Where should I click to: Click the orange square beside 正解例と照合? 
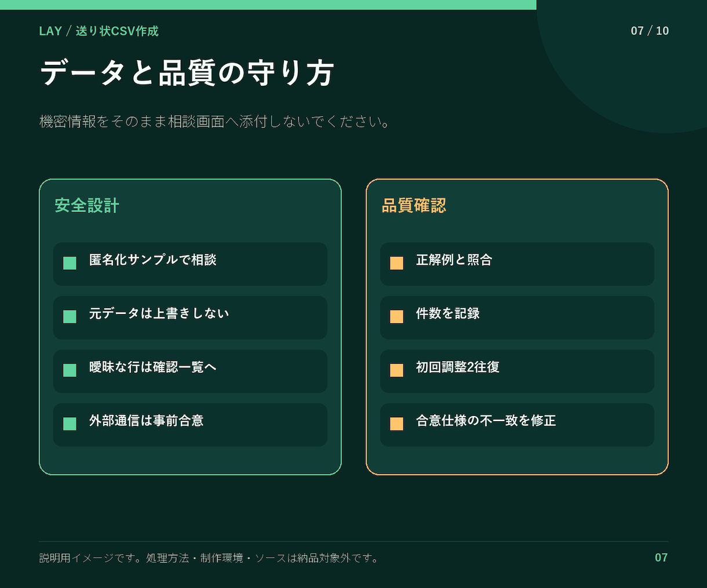click(x=396, y=263)
